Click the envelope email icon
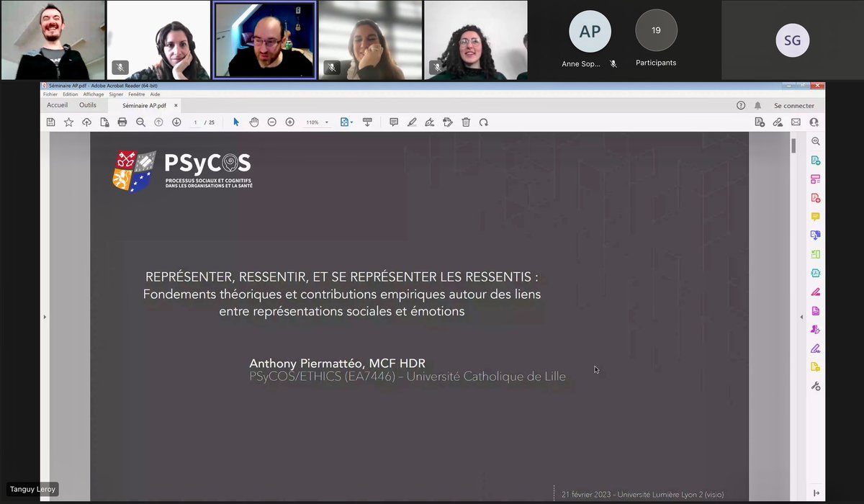864x504 pixels. (796, 122)
